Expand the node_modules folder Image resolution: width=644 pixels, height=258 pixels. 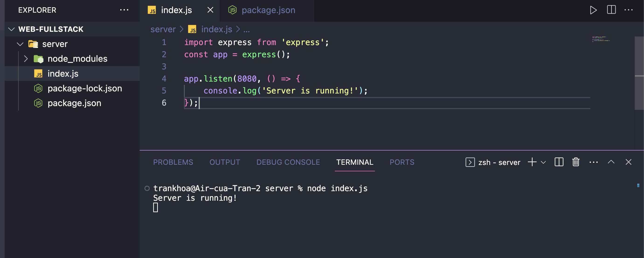[26, 59]
